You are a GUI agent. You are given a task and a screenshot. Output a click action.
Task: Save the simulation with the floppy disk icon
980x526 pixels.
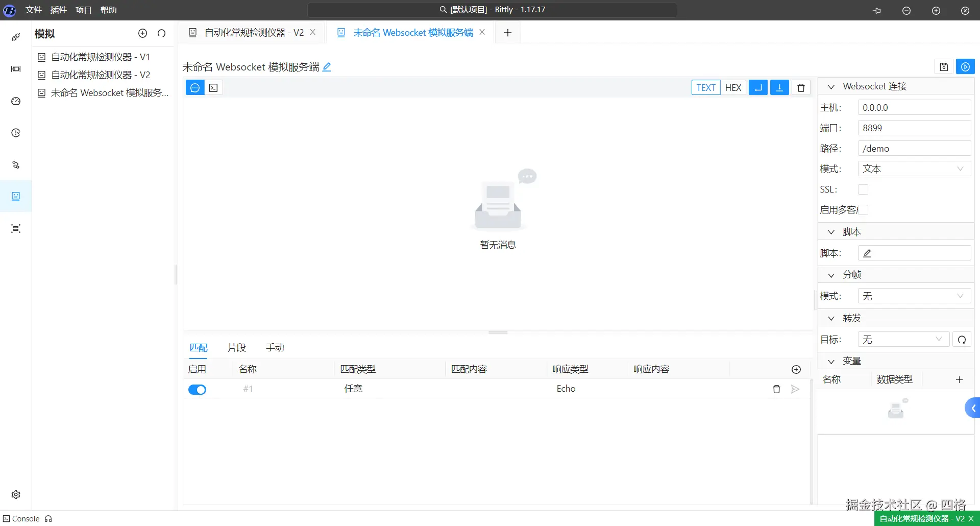click(x=944, y=67)
